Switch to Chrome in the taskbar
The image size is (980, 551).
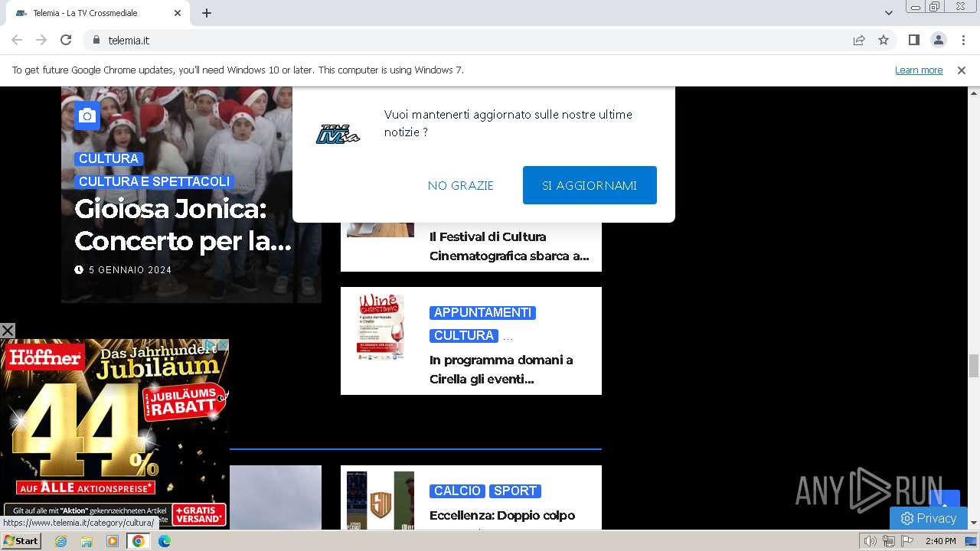tap(139, 541)
